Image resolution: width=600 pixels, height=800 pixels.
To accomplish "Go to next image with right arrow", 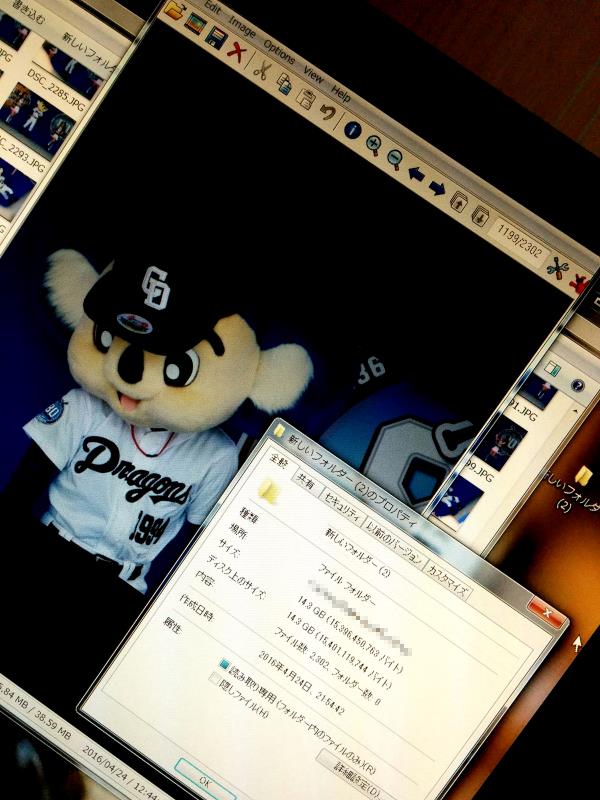I will coord(437,188).
